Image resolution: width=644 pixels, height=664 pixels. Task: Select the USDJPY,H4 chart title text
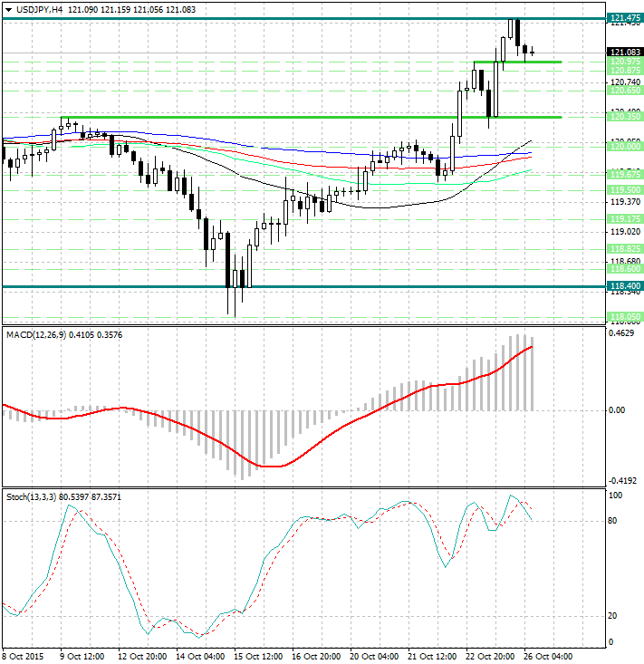[39, 9]
